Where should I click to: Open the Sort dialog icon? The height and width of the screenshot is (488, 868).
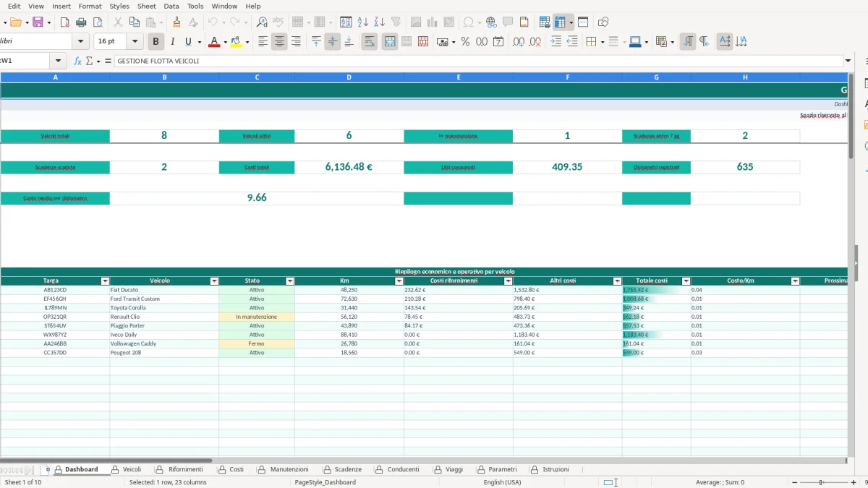tap(346, 22)
